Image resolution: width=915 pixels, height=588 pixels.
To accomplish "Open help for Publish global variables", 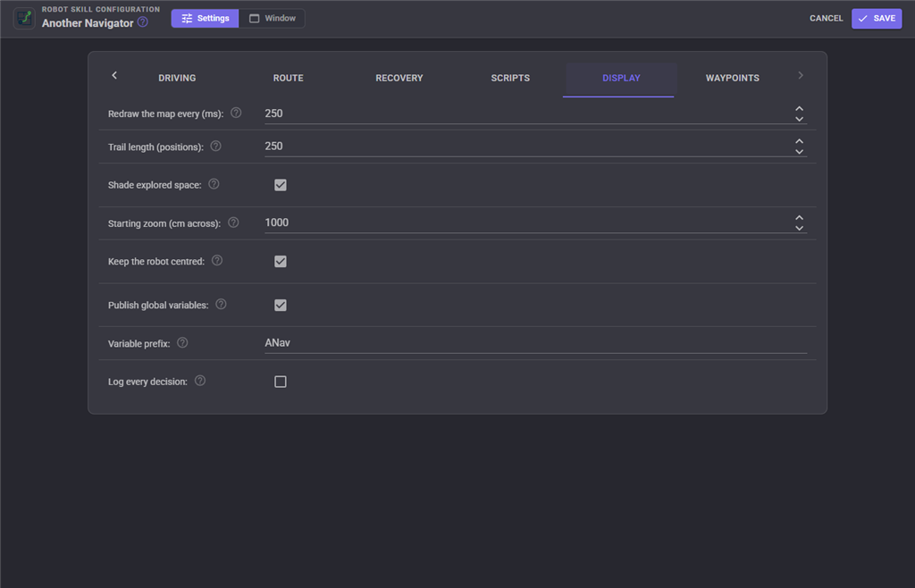I will (222, 304).
